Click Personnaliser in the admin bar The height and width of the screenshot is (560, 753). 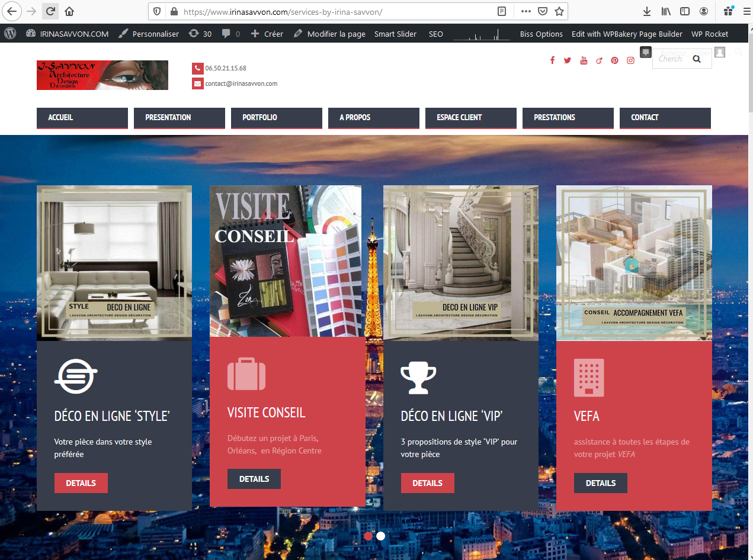(x=149, y=34)
